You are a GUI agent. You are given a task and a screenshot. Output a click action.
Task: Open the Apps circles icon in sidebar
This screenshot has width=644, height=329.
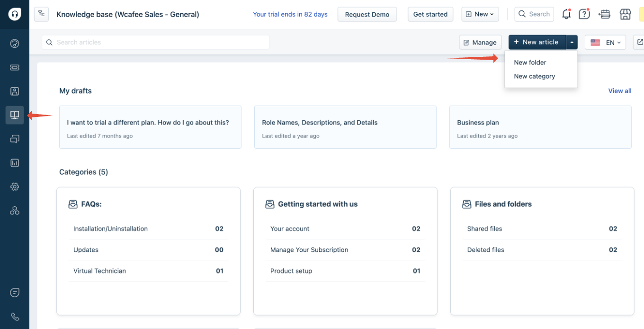pyautogui.click(x=15, y=211)
